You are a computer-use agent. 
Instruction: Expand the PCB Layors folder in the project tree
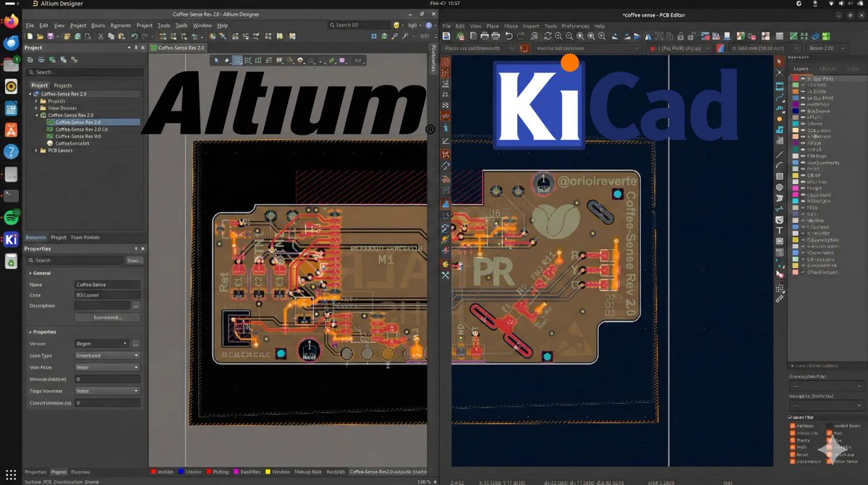tap(38, 151)
